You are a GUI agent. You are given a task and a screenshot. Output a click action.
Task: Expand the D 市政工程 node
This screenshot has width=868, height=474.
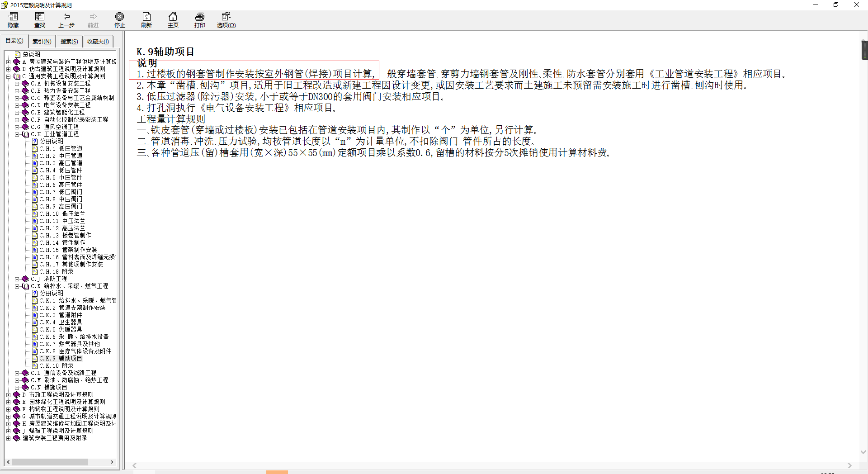[8, 395]
